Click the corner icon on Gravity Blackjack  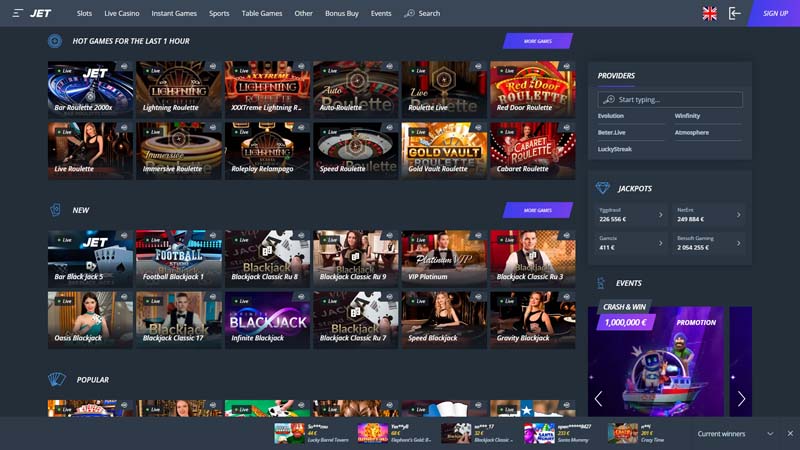coord(566,296)
